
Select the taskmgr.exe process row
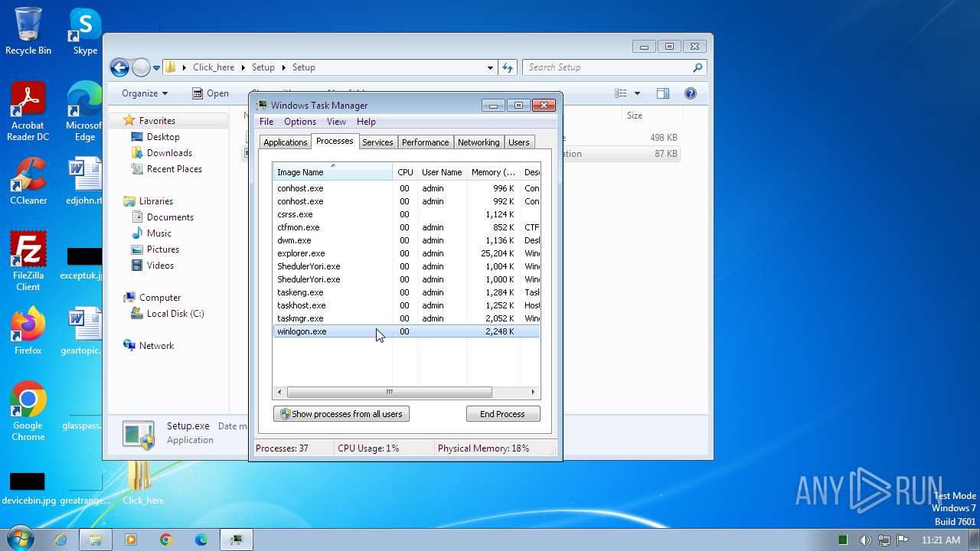click(x=407, y=318)
